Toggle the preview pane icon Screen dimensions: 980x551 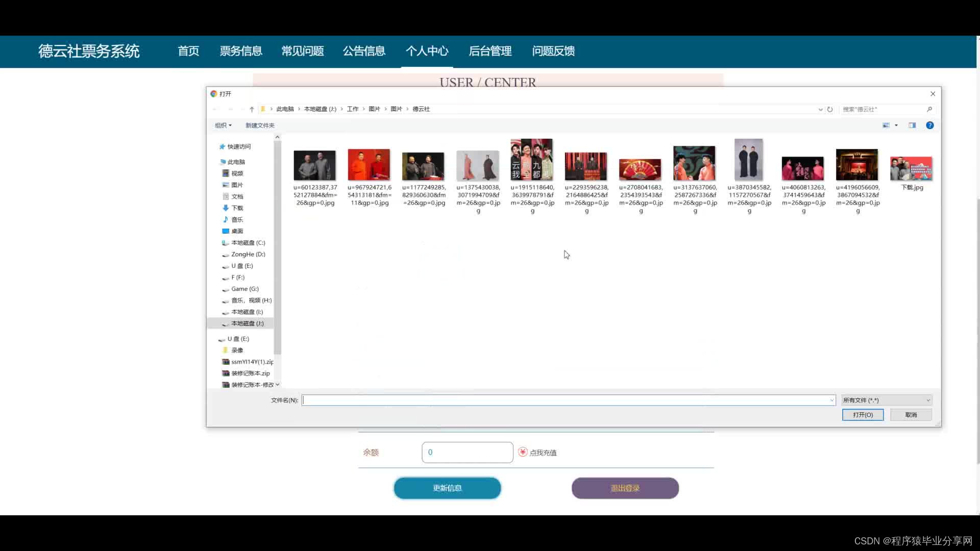912,126
